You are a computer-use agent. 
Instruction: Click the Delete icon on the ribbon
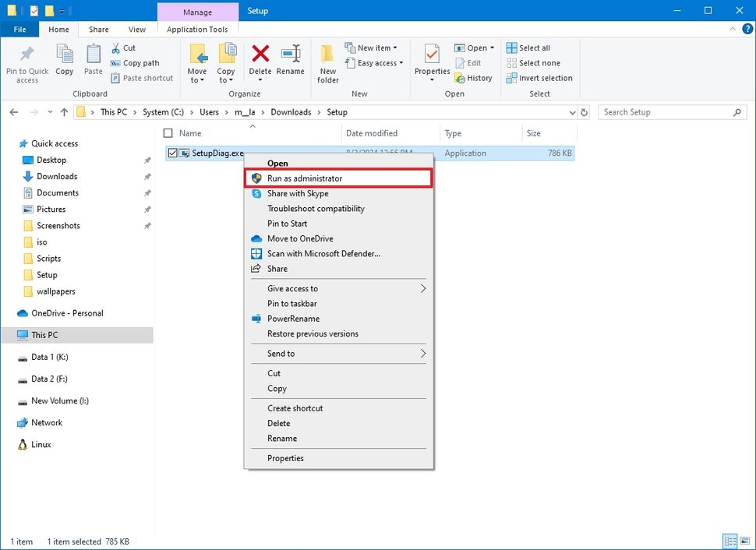(260, 57)
